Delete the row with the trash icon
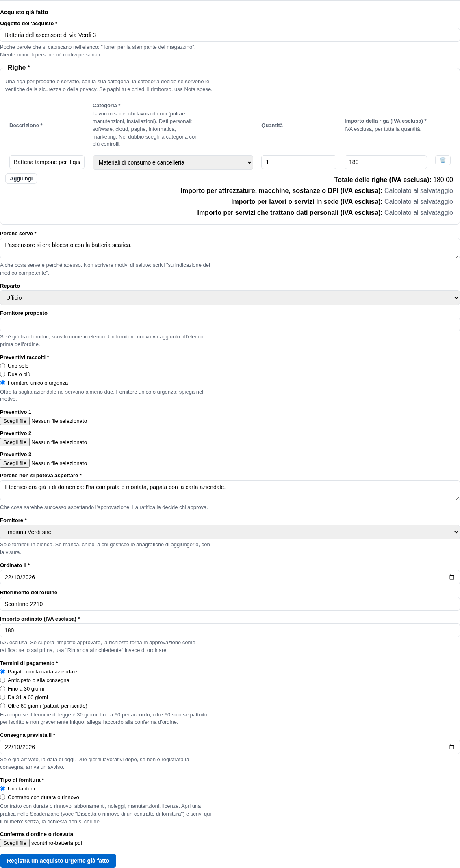Screen dimensions: 460x868 443,160
